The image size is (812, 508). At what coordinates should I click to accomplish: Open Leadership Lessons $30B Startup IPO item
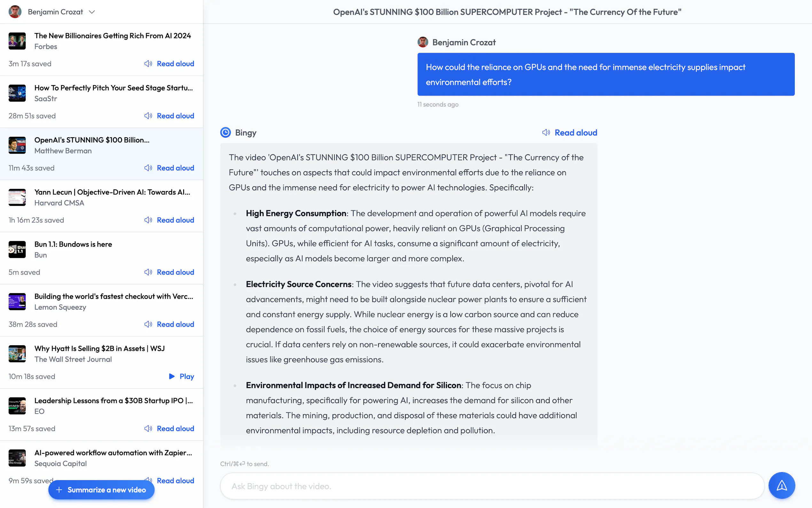[113, 401]
